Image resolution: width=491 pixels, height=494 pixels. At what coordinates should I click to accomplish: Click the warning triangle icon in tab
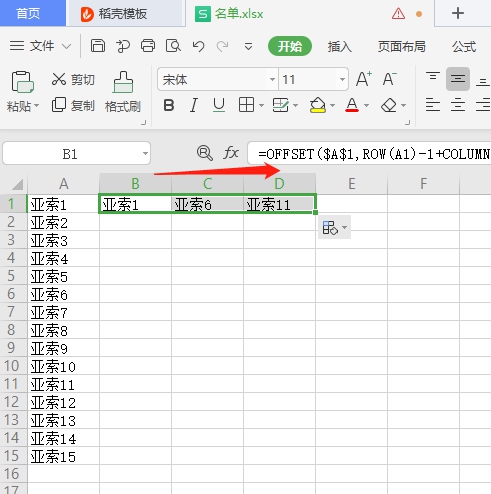(398, 14)
